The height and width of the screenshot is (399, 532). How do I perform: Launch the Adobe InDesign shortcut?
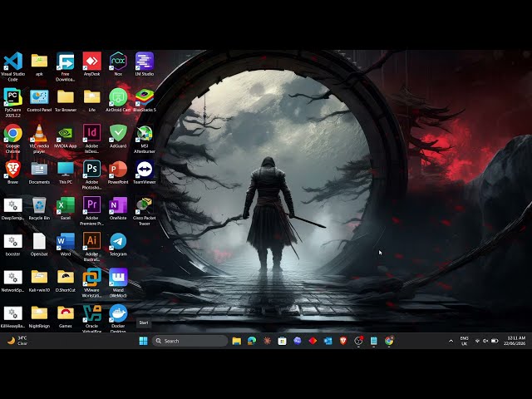pos(91,139)
